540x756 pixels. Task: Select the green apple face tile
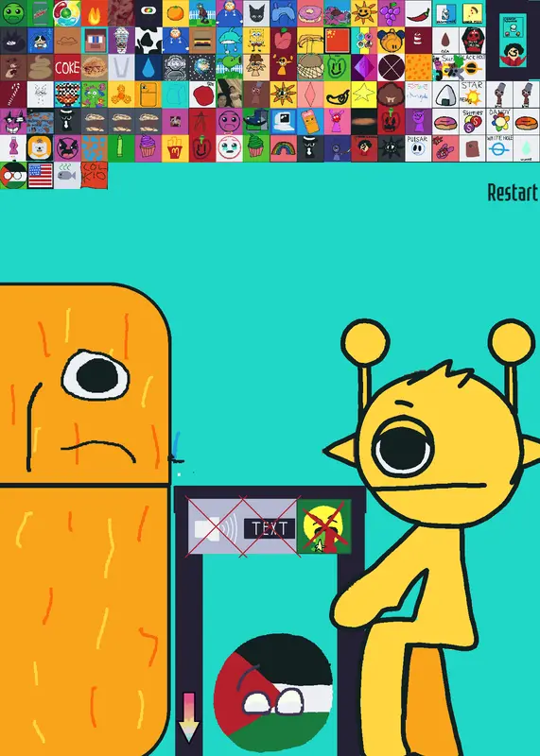click(338, 67)
